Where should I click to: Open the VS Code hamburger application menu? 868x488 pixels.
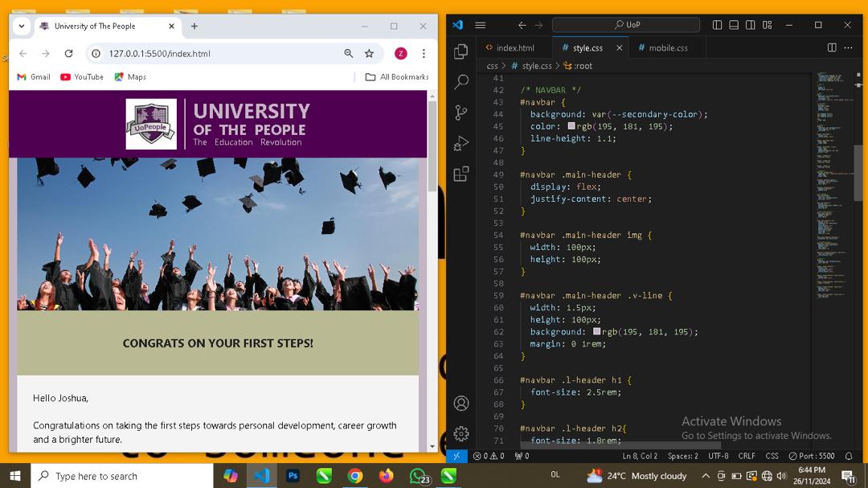pos(480,25)
